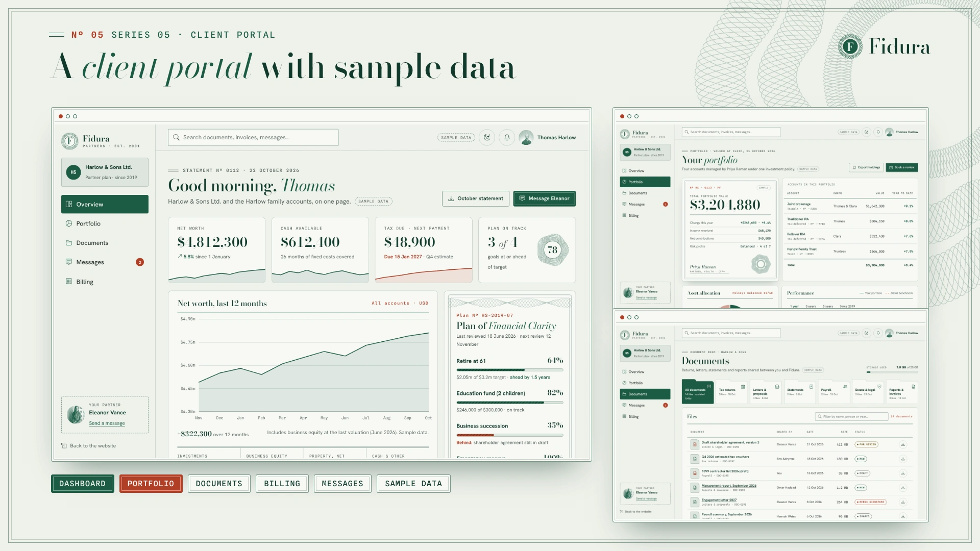The image size is (980, 551).
Task: Click the Message Eleanor button
Action: pyautogui.click(x=544, y=198)
